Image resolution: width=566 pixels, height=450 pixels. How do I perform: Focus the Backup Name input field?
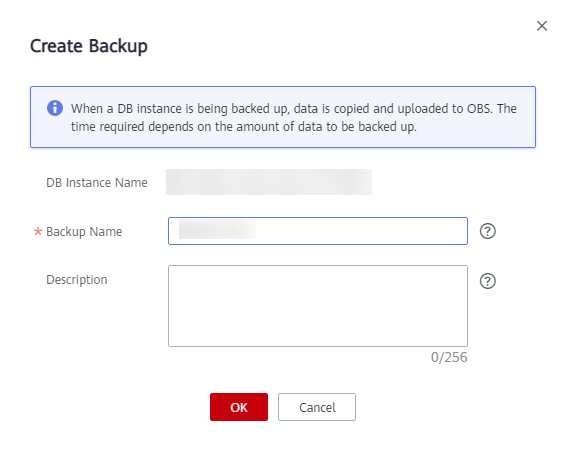pyautogui.click(x=318, y=231)
